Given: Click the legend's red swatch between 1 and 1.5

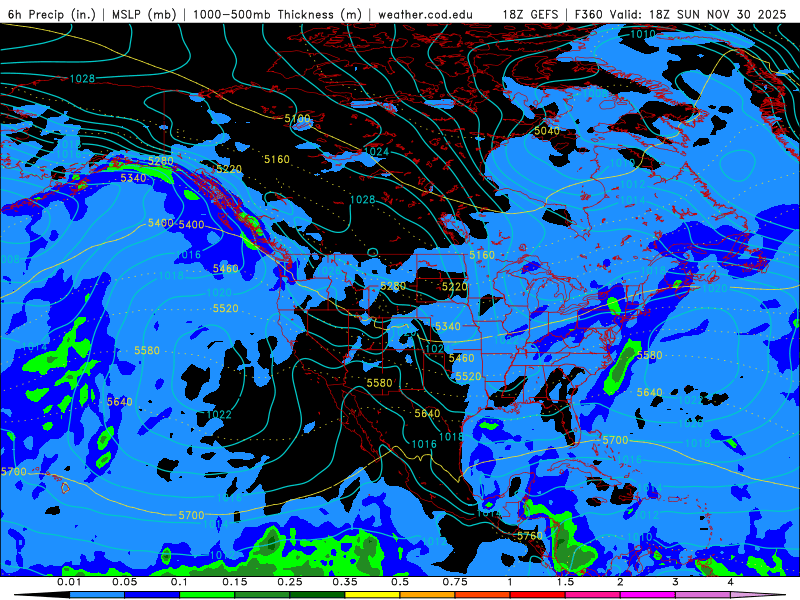Looking at the screenshot, I should point(538,595).
